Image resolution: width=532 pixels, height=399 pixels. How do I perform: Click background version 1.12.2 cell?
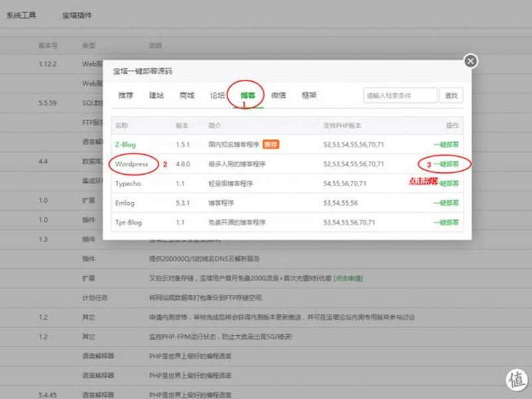47,64
